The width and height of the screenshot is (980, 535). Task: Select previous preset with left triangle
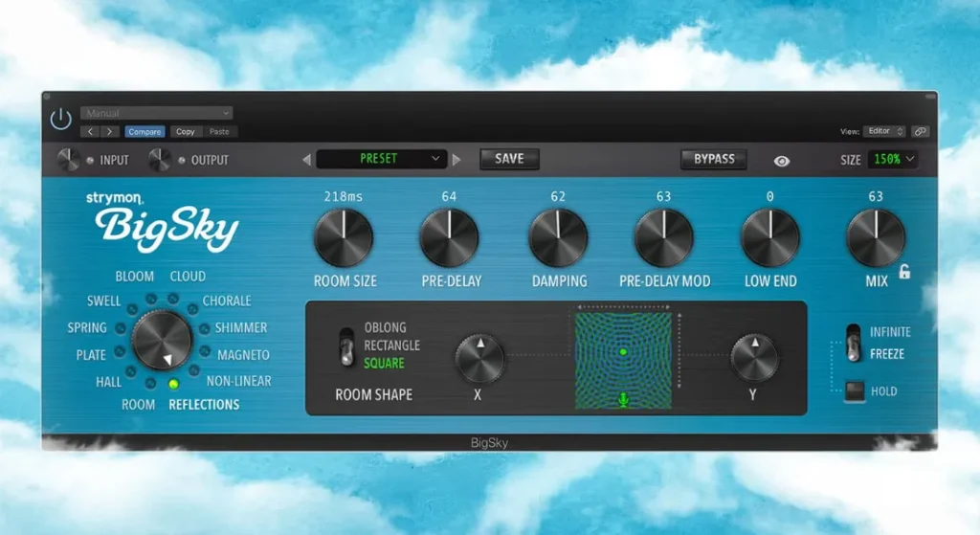coord(307,160)
